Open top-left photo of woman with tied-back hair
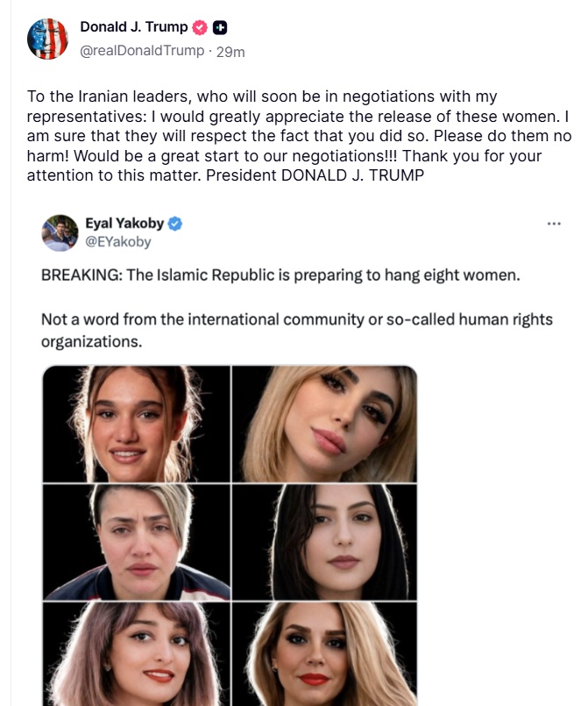Viewport: 588px width, 706px height. [x=137, y=424]
